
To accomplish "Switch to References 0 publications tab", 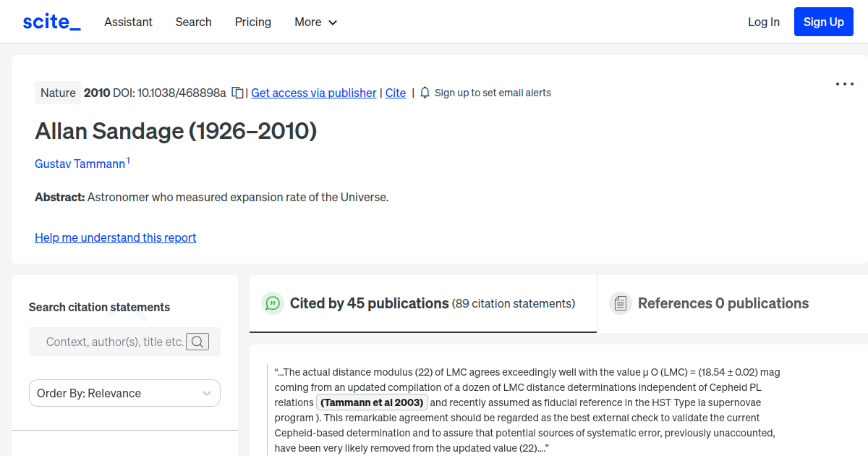I will tap(723, 303).
